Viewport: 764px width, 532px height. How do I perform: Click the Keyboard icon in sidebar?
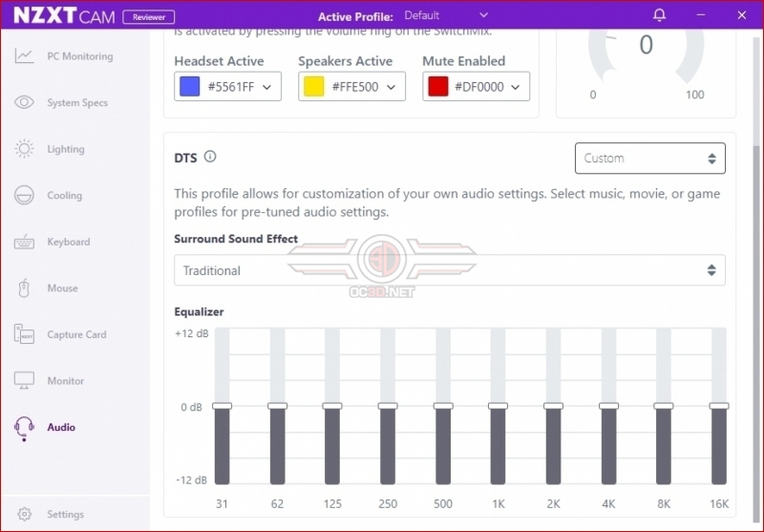click(x=24, y=242)
